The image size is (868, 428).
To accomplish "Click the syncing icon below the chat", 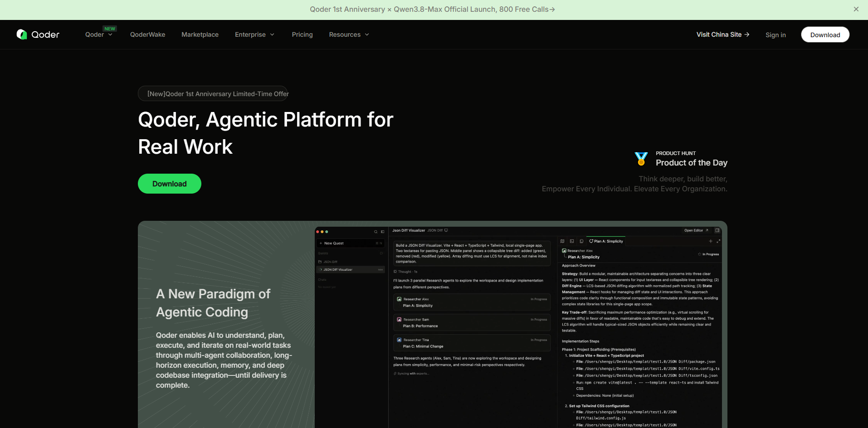I will coord(395,374).
